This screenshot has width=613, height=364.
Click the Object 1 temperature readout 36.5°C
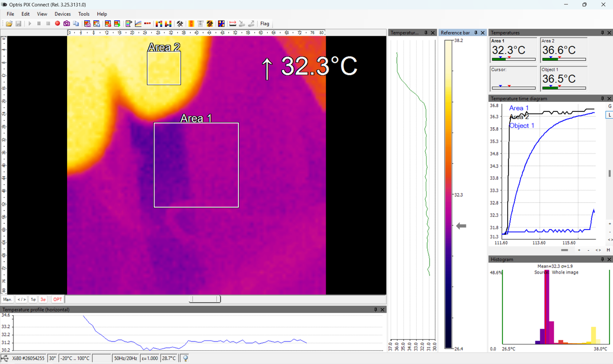point(559,79)
